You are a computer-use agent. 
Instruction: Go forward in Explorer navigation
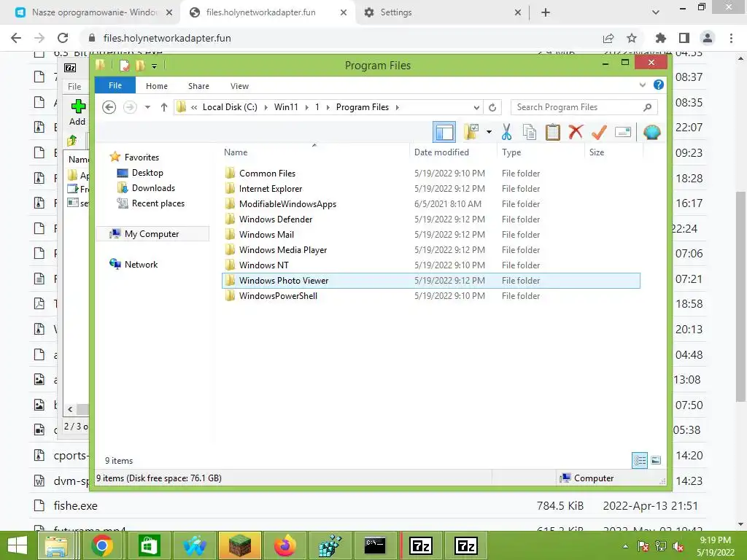coord(130,107)
